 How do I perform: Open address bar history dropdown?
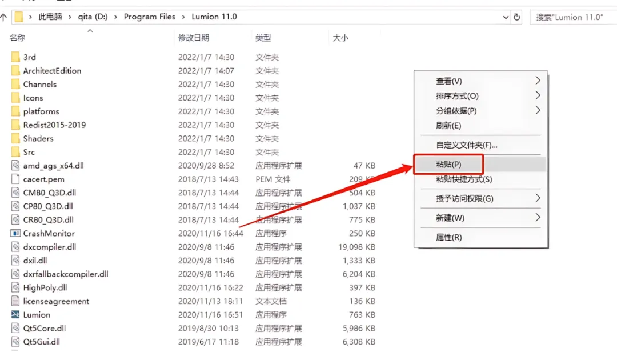(x=506, y=17)
